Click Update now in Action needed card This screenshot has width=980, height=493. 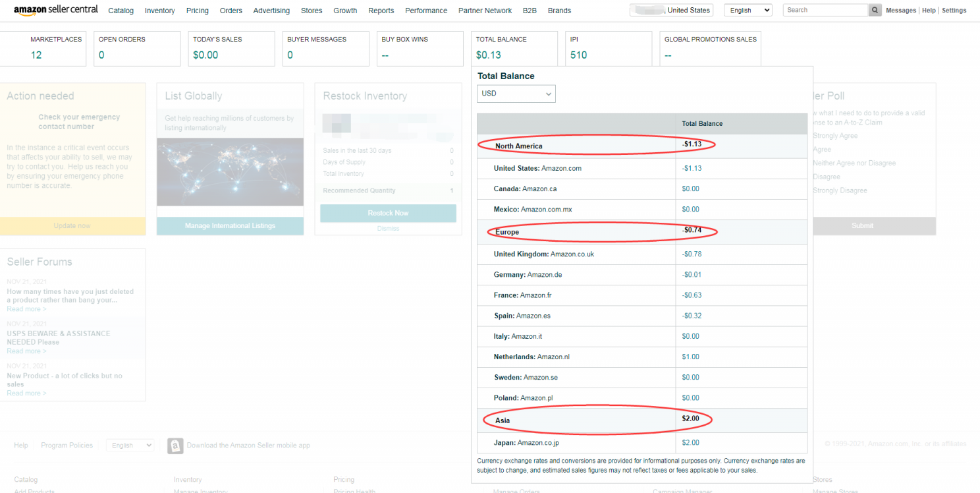click(72, 225)
